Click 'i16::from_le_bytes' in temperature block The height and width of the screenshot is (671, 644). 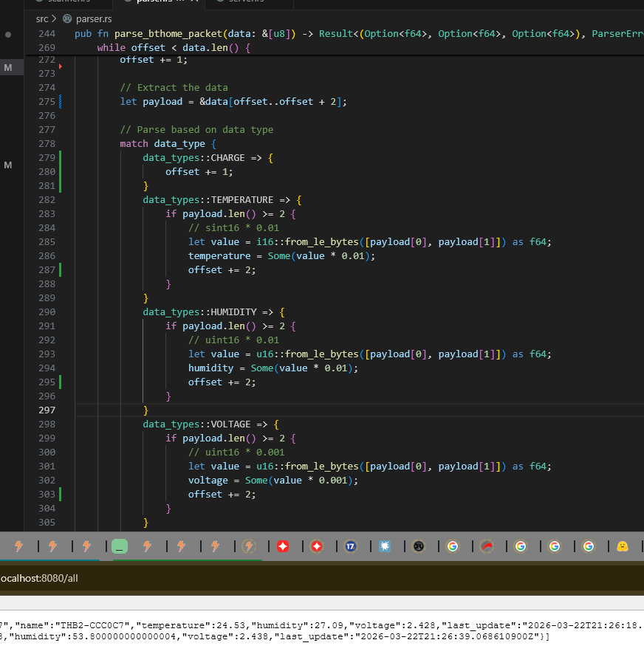307,241
